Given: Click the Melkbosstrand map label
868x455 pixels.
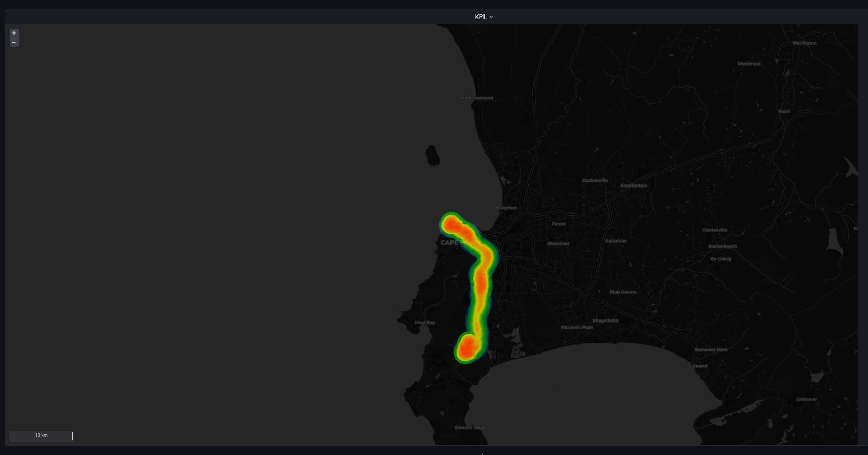Looking at the screenshot, I should pos(476,98).
